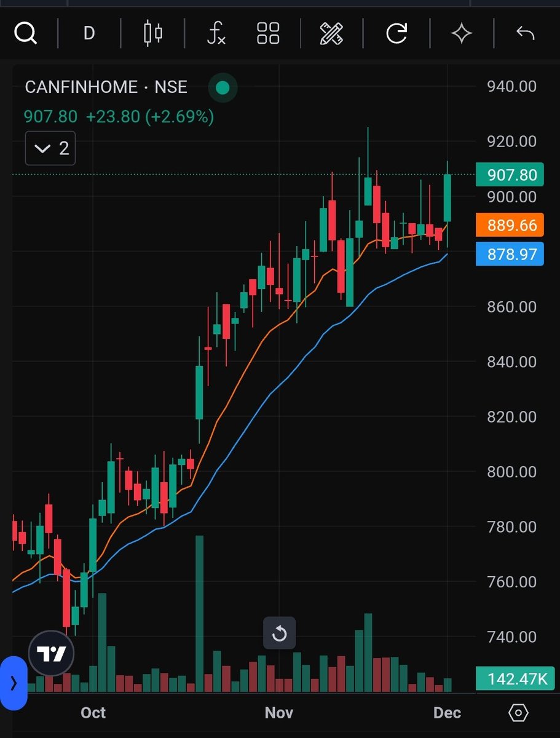Viewport: 560px width, 738px height.
Task: Tap the 800.00 price scale label
Action: (x=511, y=472)
